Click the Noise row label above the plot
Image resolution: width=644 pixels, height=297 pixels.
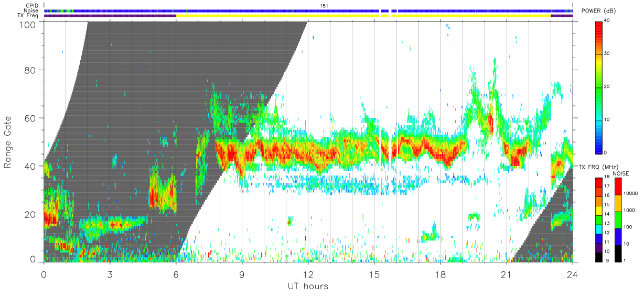31,10
